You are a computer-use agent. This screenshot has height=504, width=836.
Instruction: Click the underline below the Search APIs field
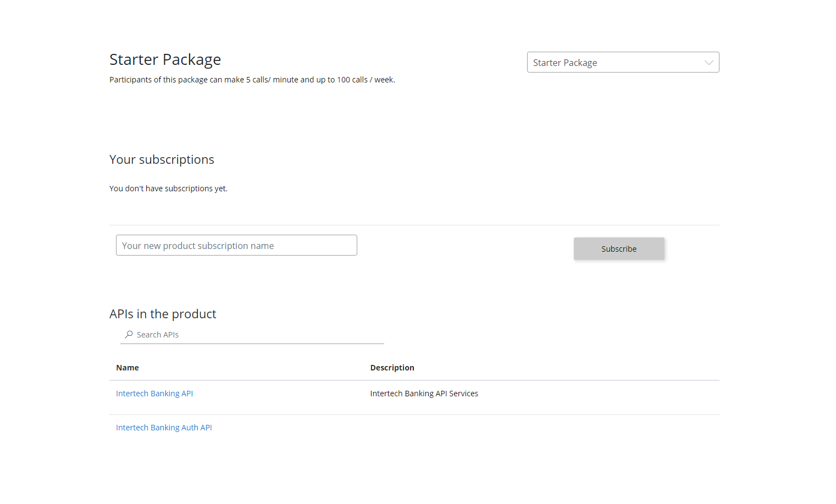coord(252,344)
